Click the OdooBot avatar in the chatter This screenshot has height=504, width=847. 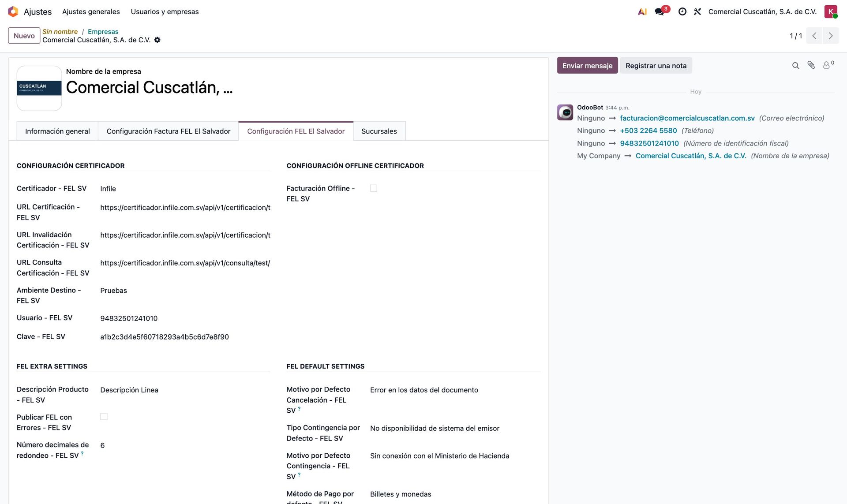[565, 112]
